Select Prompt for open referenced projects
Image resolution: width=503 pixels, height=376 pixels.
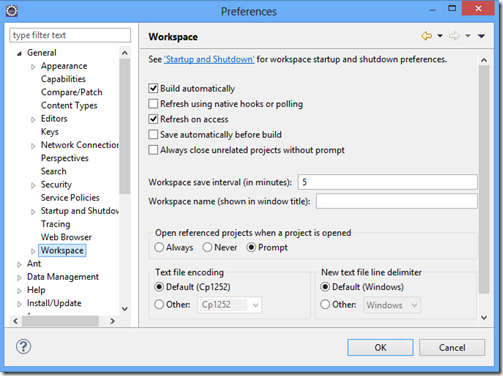coord(251,247)
